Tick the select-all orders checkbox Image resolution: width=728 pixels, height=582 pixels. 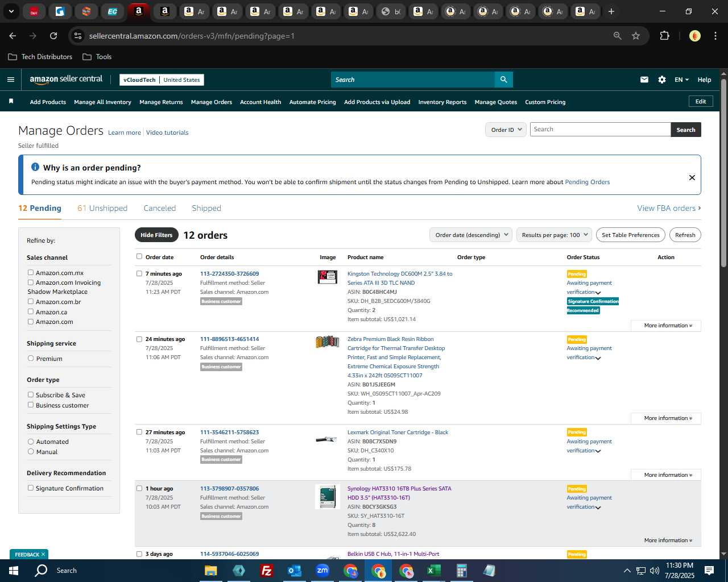[x=139, y=256]
